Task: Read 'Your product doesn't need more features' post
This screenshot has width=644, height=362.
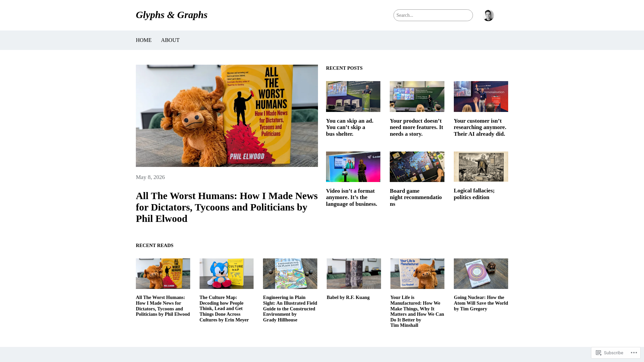Action: (x=417, y=127)
